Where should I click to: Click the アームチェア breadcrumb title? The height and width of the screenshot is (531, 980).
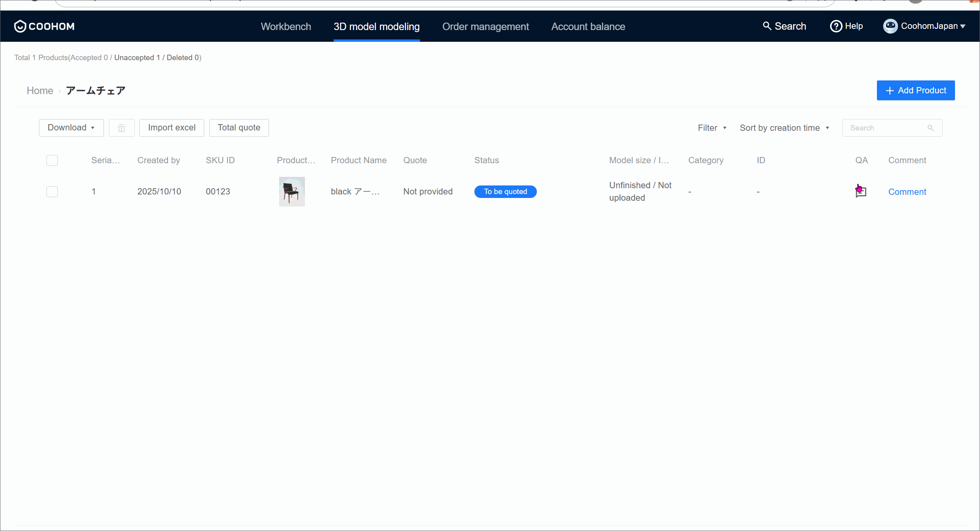click(x=96, y=91)
